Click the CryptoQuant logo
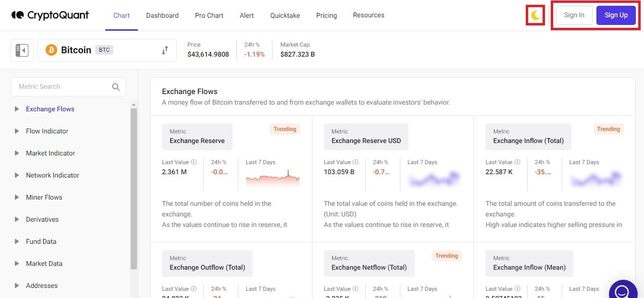The image size is (644, 298). (50, 15)
